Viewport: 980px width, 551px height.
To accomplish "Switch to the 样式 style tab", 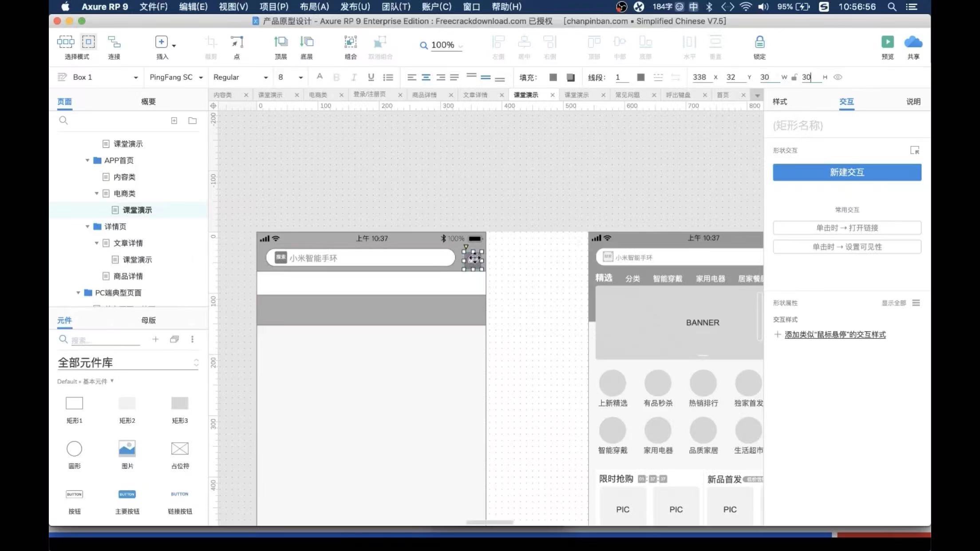I will click(779, 102).
